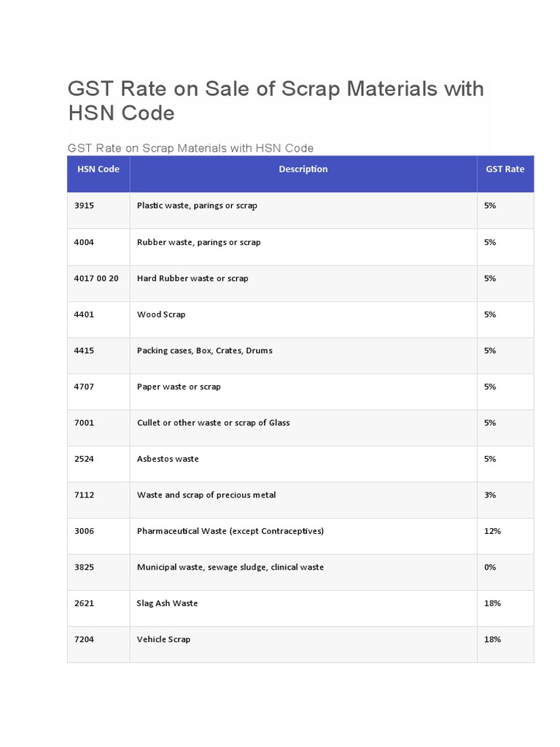Viewport: 560px width, 747px height.
Task: Click the Rubber waste, parings or scrap row
Action: pyautogui.click(x=198, y=242)
